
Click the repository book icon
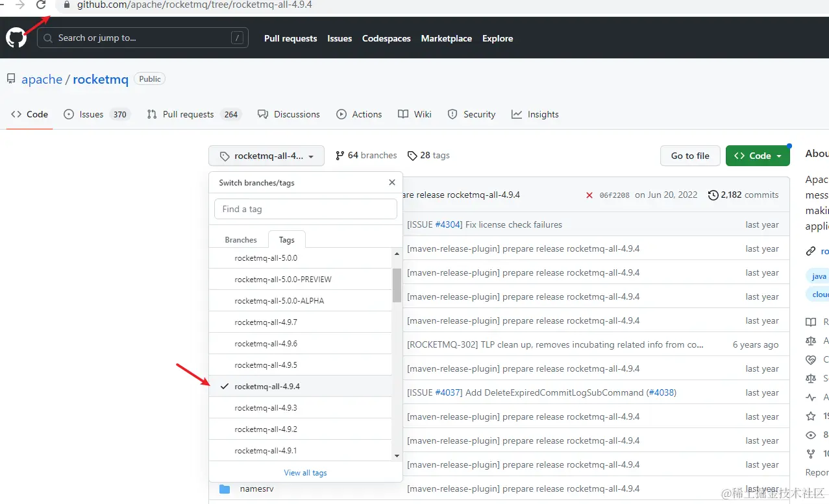[x=11, y=78]
